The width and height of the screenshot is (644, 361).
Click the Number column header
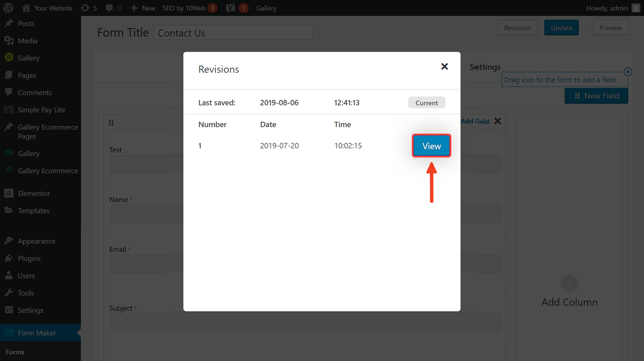(x=213, y=125)
